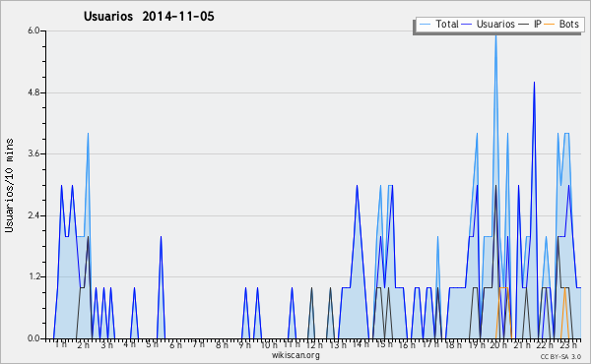Click the 'wikiscan.org' label below the chart

pyautogui.click(x=295, y=355)
